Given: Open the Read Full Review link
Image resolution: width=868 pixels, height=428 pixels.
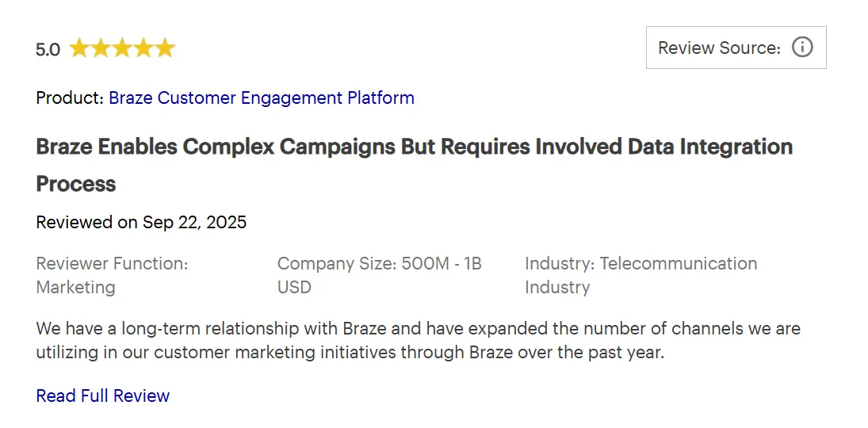Looking at the screenshot, I should tap(103, 396).
